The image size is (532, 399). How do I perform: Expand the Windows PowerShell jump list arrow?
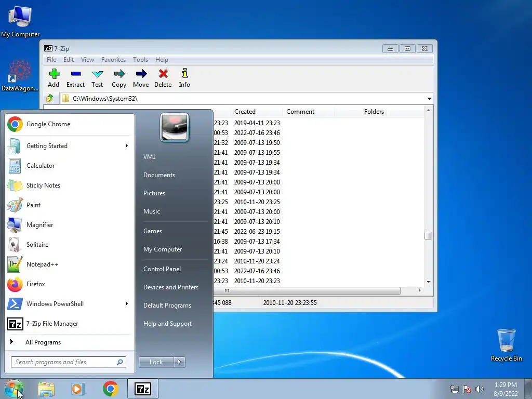tap(127, 303)
